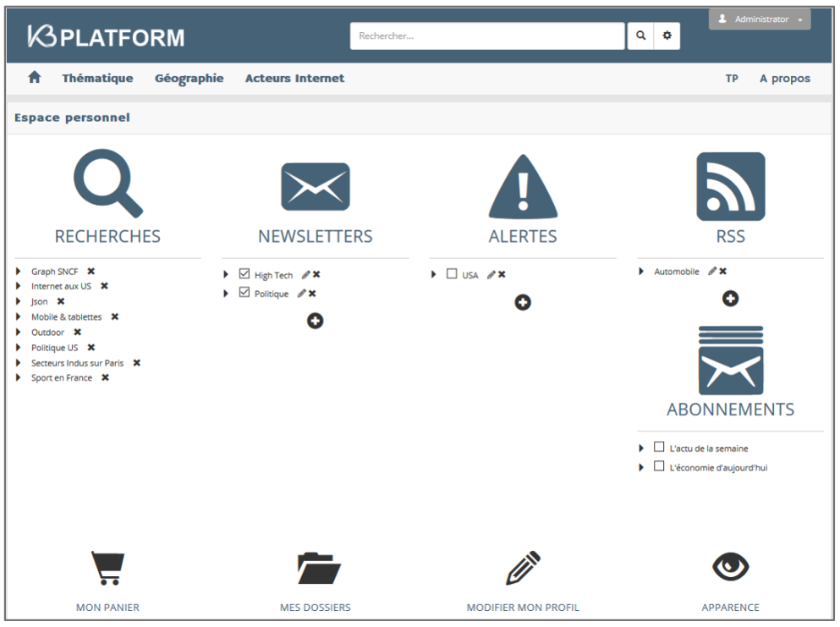The height and width of the screenshot is (627, 840).
Task: Add a new alert with plus icon
Action: pyautogui.click(x=523, y=302)
